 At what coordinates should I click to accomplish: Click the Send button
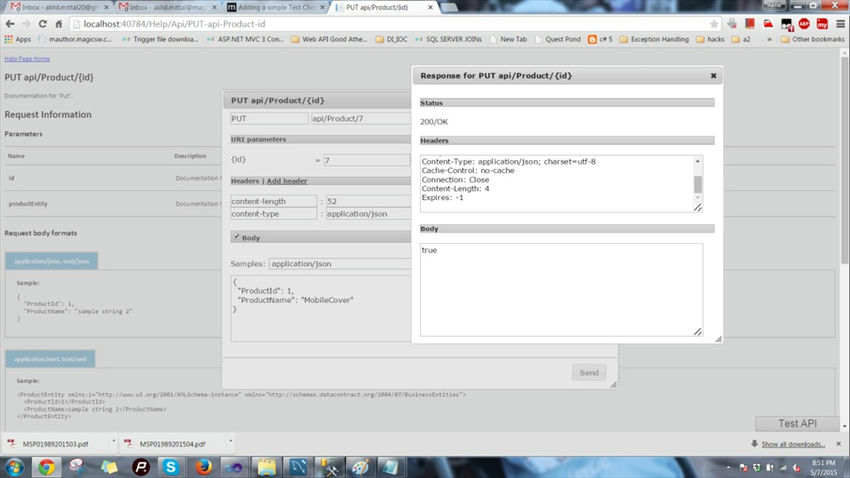[x=589, y=372]
